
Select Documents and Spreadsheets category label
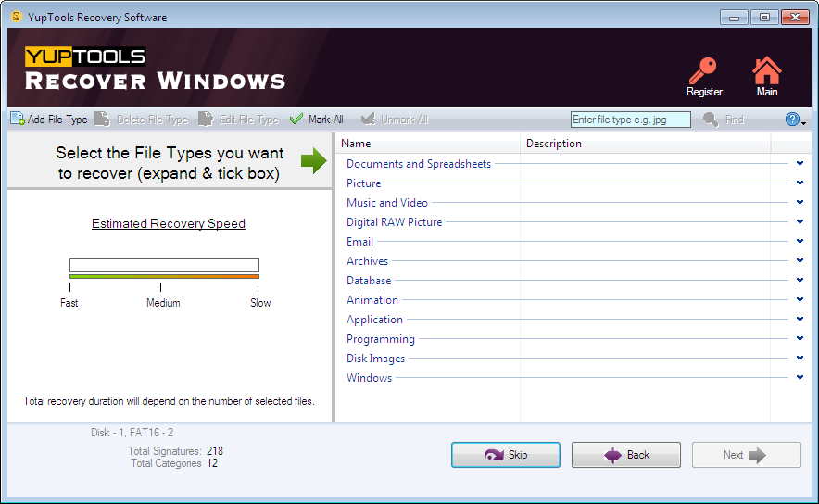point(419,164)
